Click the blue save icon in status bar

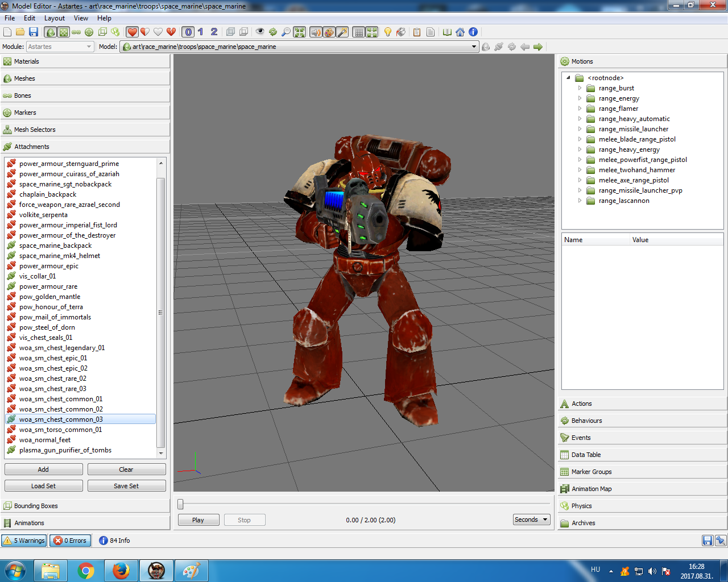708,541
